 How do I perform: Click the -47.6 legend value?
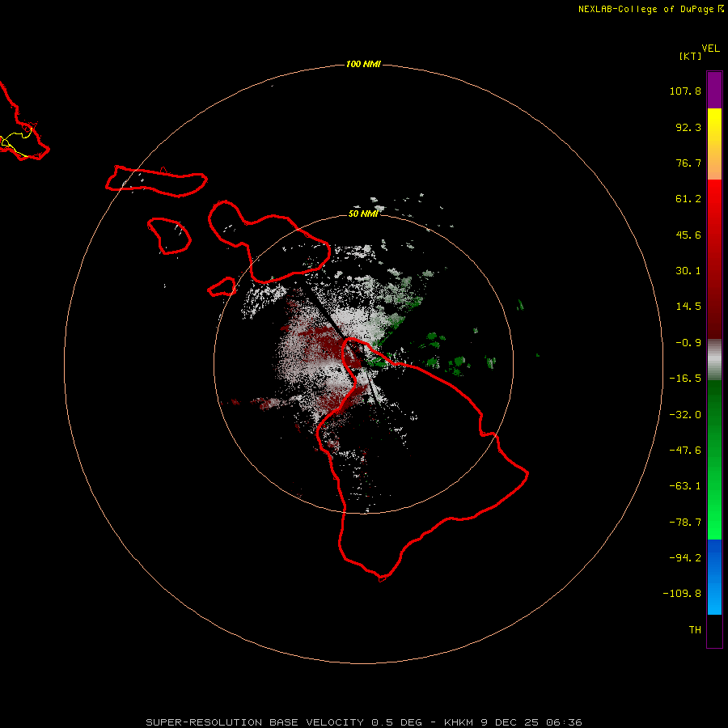pyautogui.click(x=685, y=451)
